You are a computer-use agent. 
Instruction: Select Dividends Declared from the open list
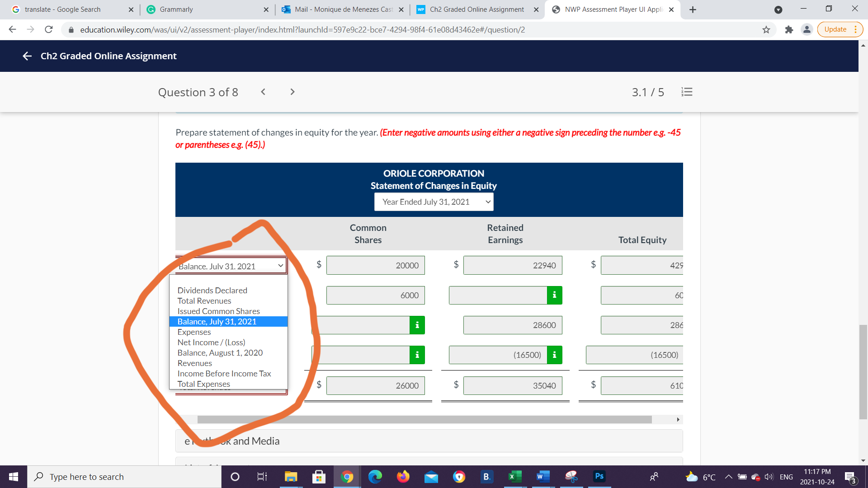click(x=212, y=290)
